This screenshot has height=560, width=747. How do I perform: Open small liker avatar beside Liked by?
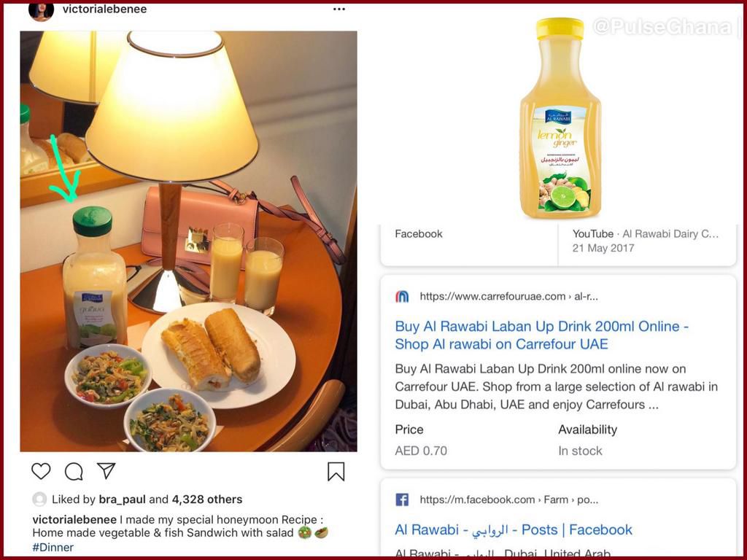click(x=39, y=499)
